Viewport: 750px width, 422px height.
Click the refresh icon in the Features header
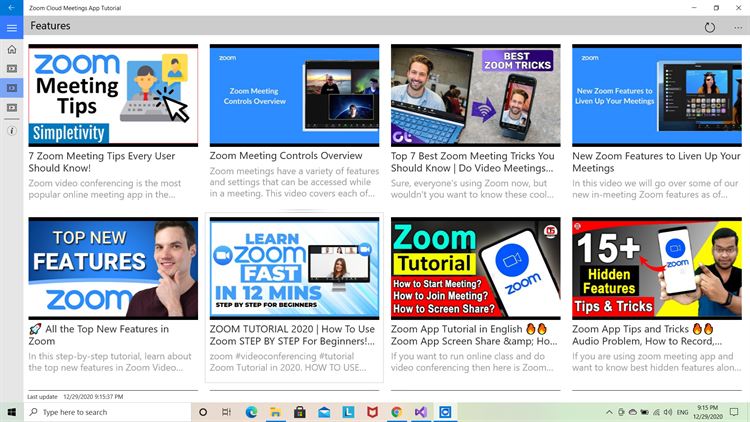pyautogui.click(x=710, y=27)
